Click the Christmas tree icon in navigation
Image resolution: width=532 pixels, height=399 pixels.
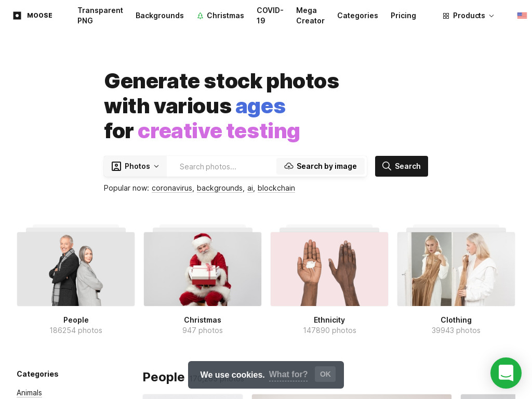point(200,16)
